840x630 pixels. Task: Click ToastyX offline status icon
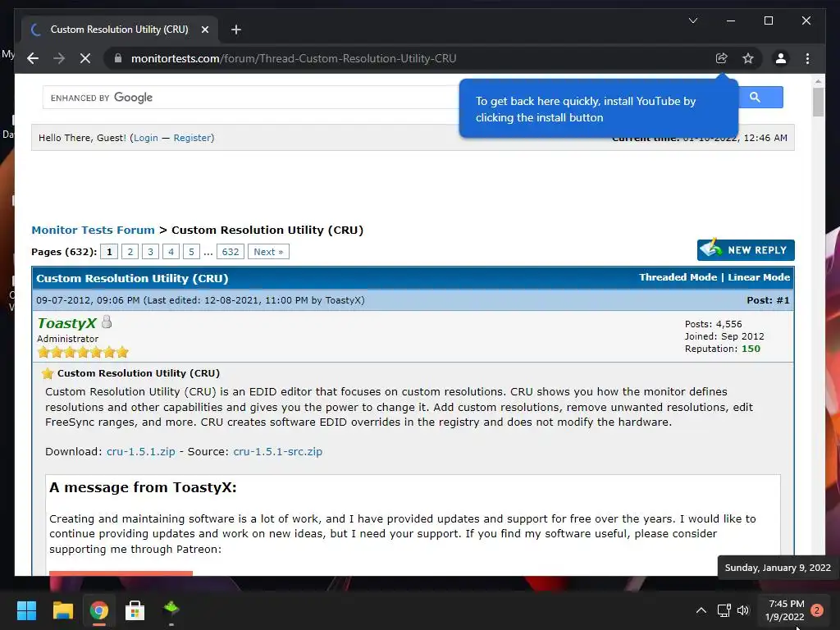point(107,322)
